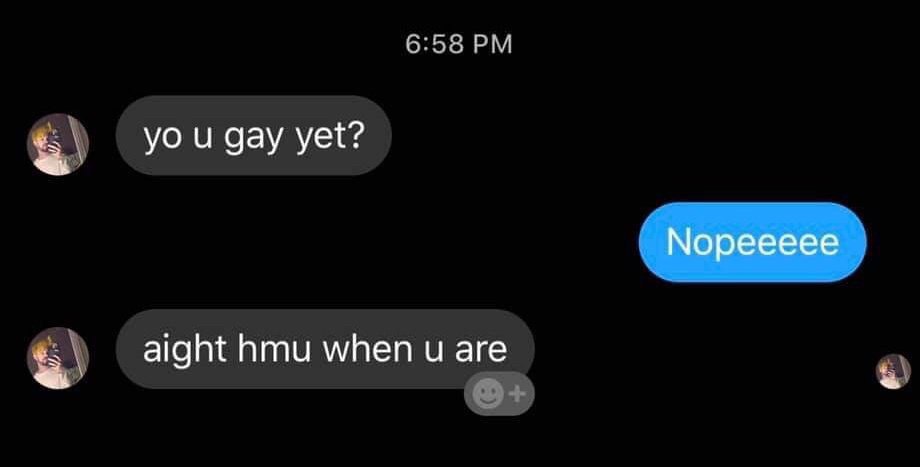The height and width of the screenshot is (467, 920).
Task: View read receipt avatar below 'Nopeeeee'
Action: 893,371
